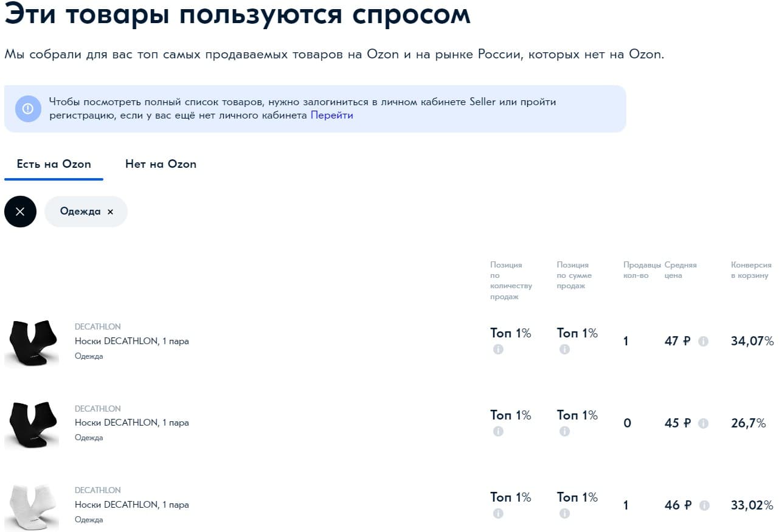This screenshot has height=532, width=779.
Task: Open black socks thumbnail in 34,07% row
Action: (32, 342)
